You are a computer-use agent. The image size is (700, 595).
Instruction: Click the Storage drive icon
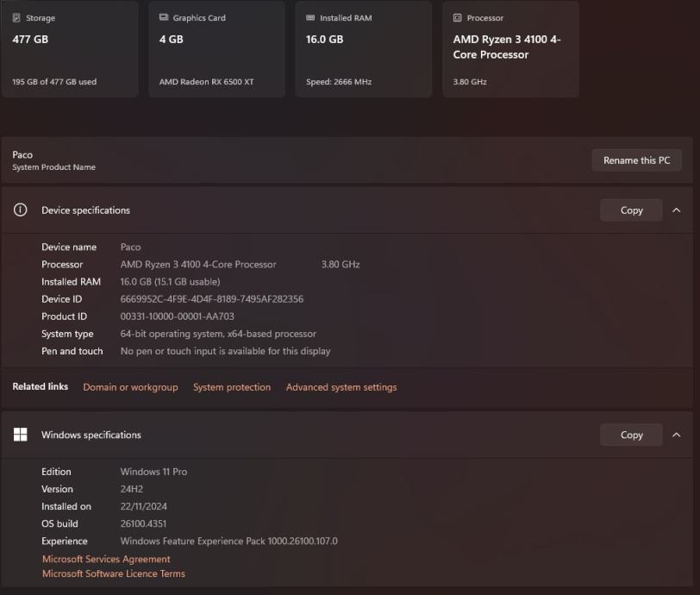pyautogui.click(x=16, y=18)
